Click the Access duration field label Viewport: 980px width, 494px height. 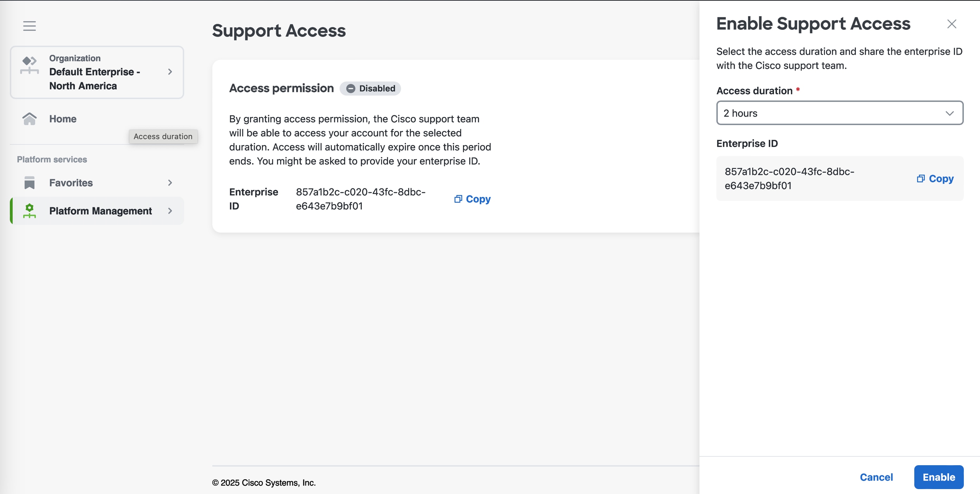pos(754,91)
